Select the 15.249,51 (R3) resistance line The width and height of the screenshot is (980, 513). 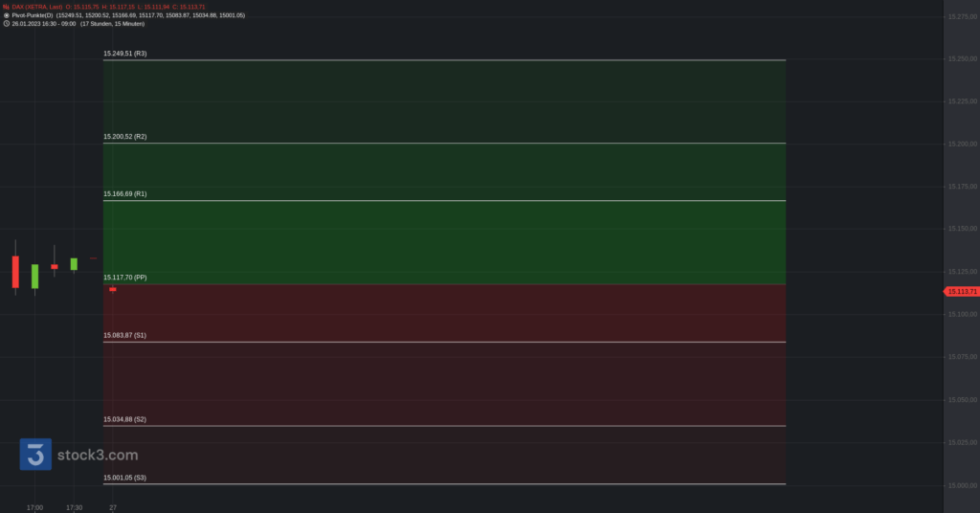click(444, 60)
